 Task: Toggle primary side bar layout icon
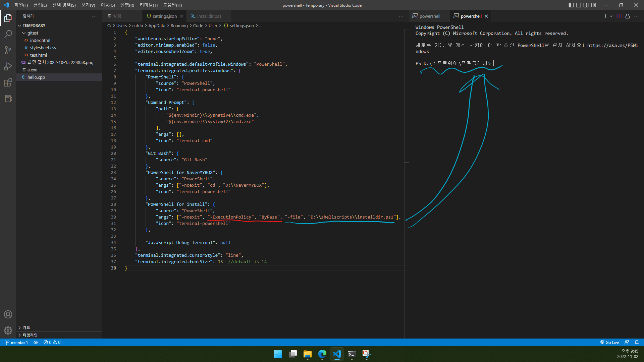[571, 5]
